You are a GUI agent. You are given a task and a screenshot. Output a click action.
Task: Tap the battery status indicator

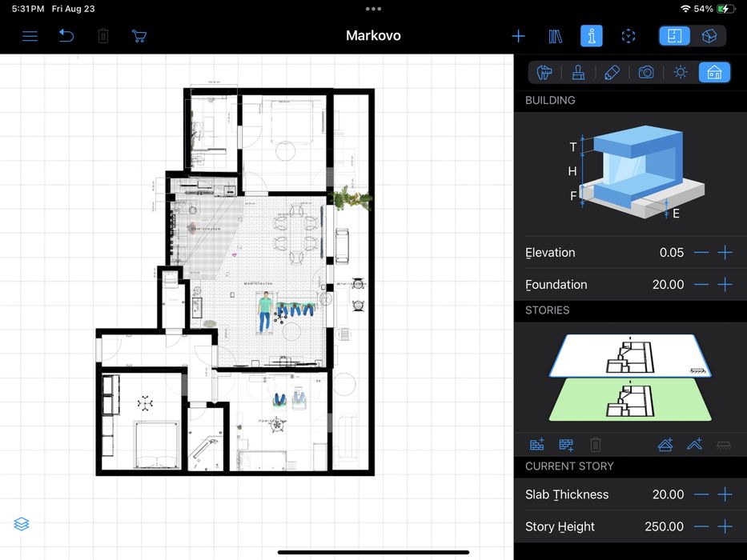(726, 9)
